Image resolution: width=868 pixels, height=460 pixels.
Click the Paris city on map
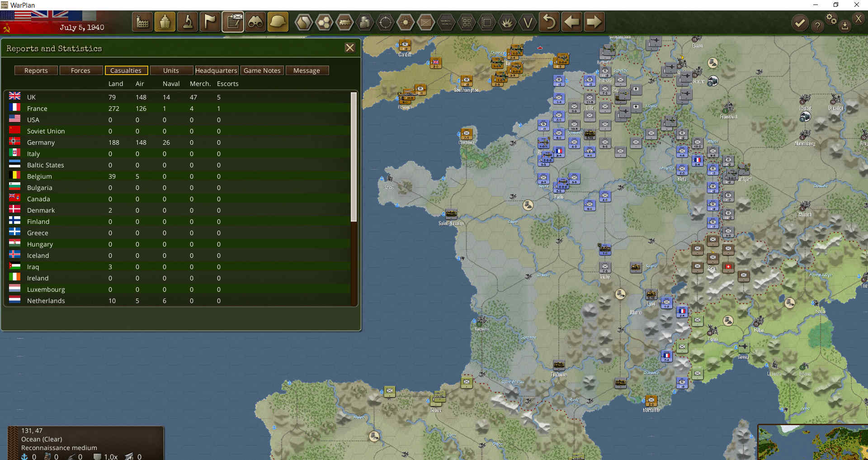point(559,196)
